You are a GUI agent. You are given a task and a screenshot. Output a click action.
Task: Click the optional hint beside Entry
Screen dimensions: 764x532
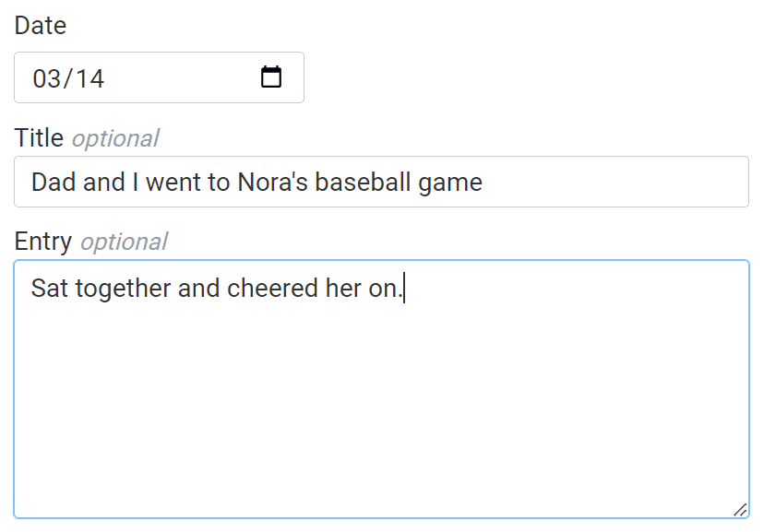coord(124,242)
